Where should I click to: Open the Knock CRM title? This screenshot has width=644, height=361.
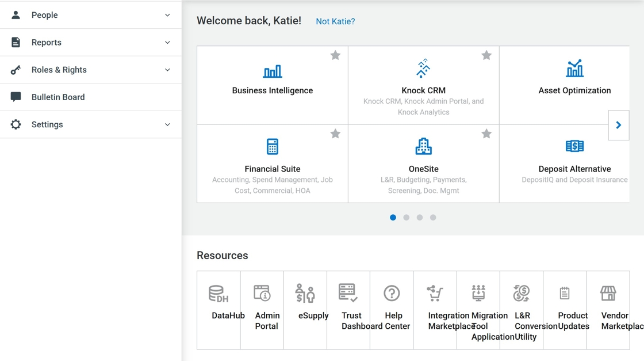point(423,90)
